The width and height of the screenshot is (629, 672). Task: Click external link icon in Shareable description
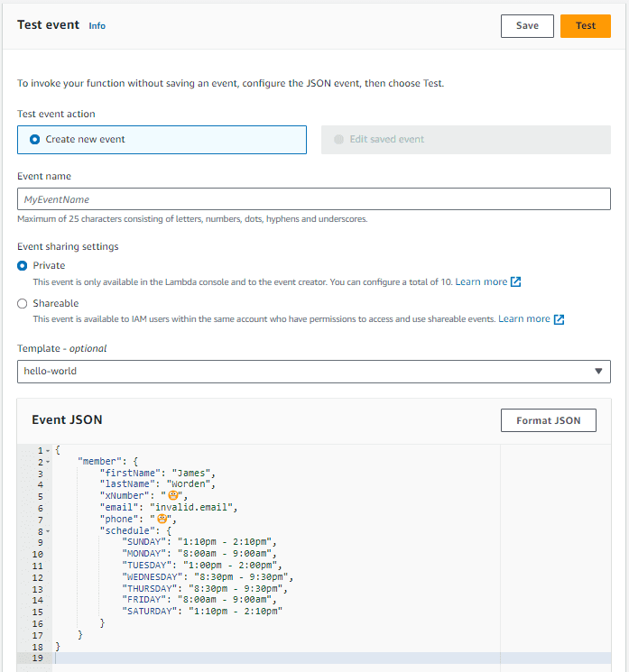(560, 319)
